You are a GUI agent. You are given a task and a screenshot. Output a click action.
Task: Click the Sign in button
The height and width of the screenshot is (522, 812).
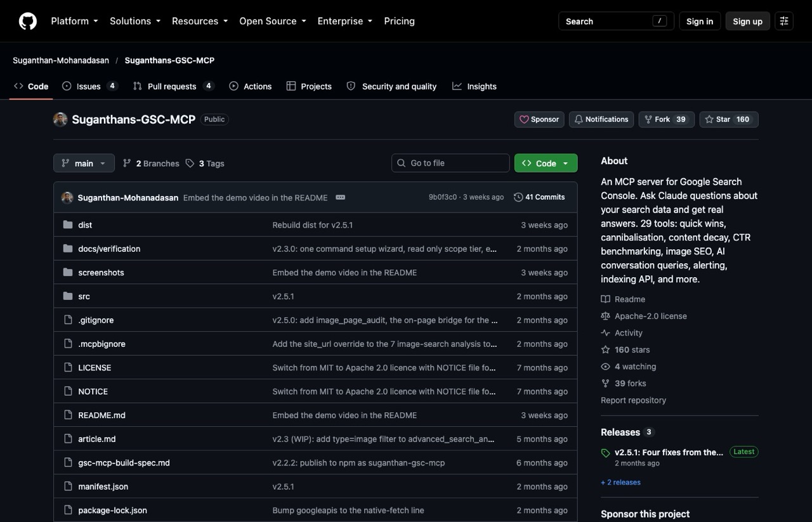700,21
